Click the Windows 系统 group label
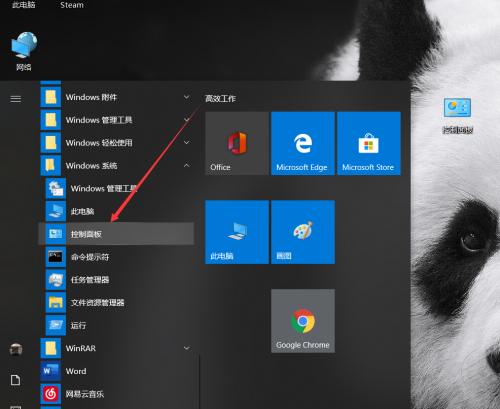The height and width of the screenshot is (409, 500). coord(91,166)
